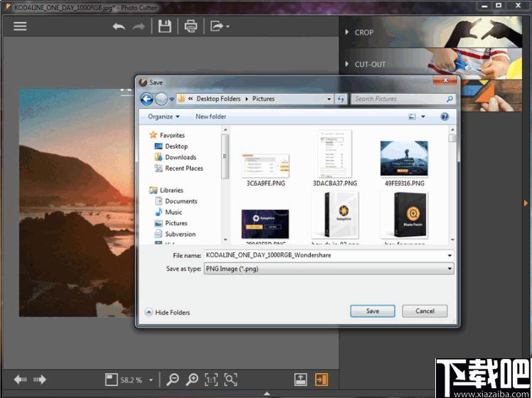Click the zoom to fit magnifier icon
The height and width of the screenshot is (398, 532).
click(x=230, y=380)
